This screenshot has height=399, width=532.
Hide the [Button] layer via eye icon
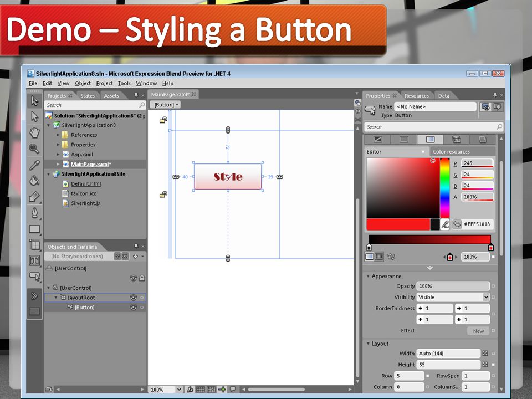pyautogui.click(x=134, y=308)
